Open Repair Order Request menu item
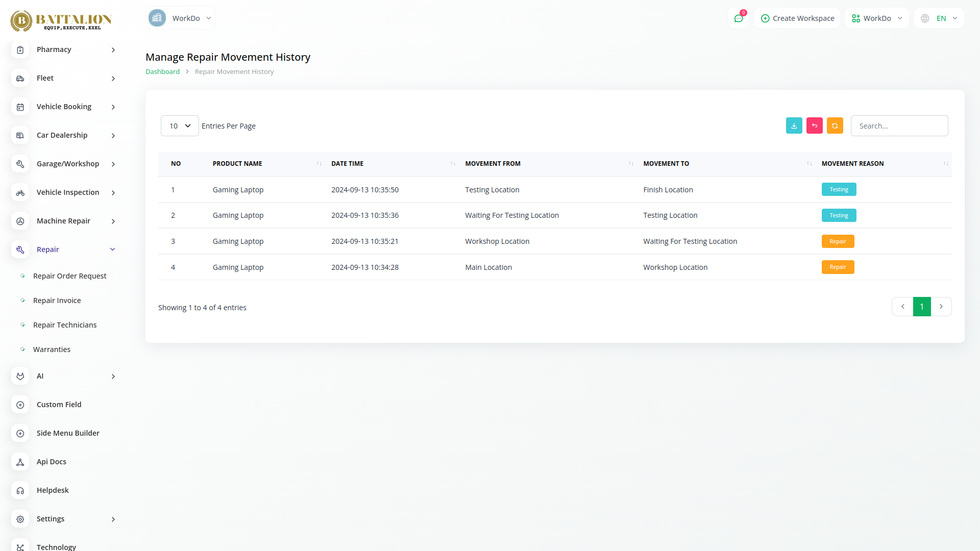This screenshot has height=551, width=980. (69, 276)
